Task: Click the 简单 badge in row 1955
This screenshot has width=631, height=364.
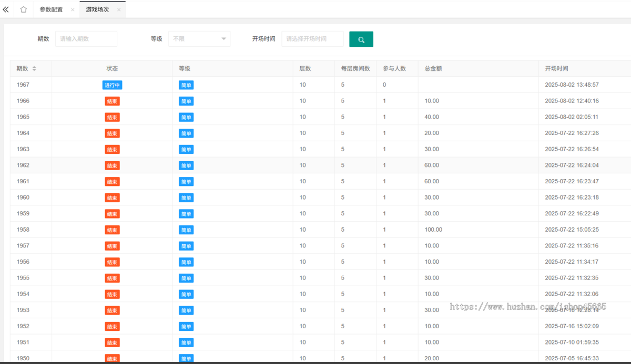Action: [x=186, y=278]
